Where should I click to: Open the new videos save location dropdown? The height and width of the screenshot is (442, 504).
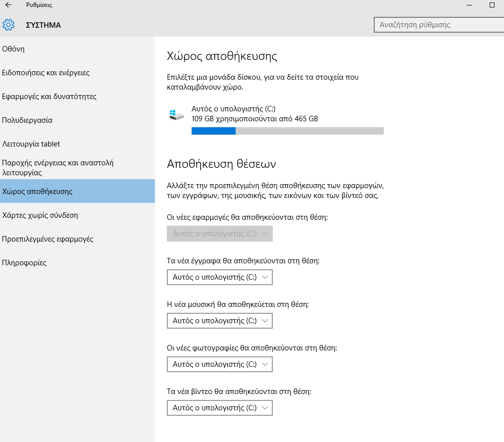click(220, 408)
